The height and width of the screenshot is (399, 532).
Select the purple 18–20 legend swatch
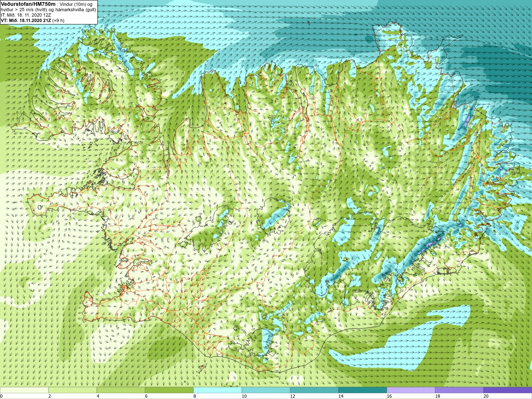tap(459, 390)
